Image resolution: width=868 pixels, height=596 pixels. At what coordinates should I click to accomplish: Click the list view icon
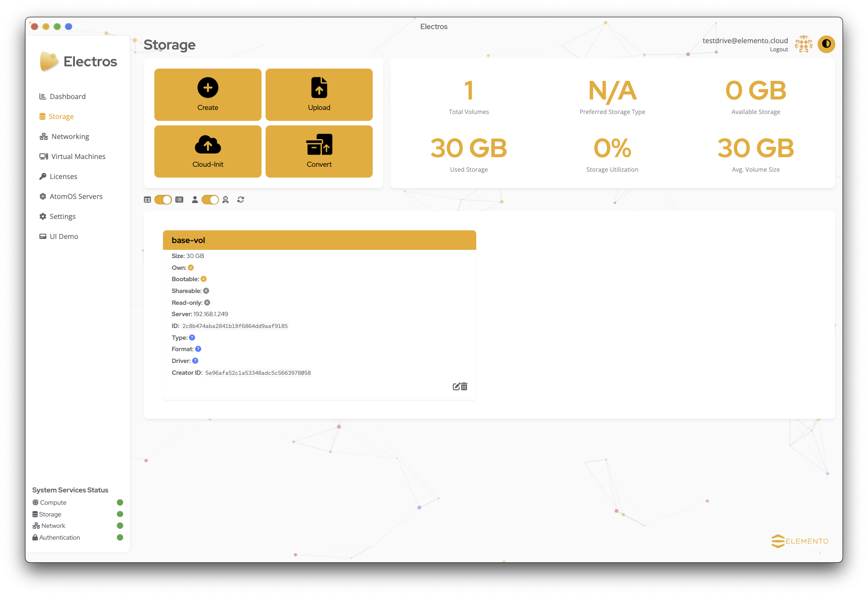179,199
